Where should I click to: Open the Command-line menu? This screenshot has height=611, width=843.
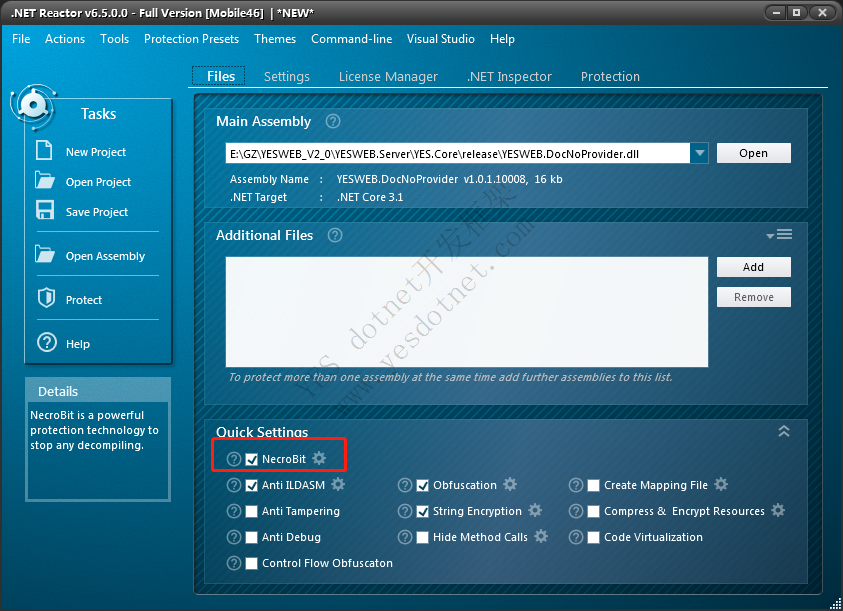click(352, 39)
